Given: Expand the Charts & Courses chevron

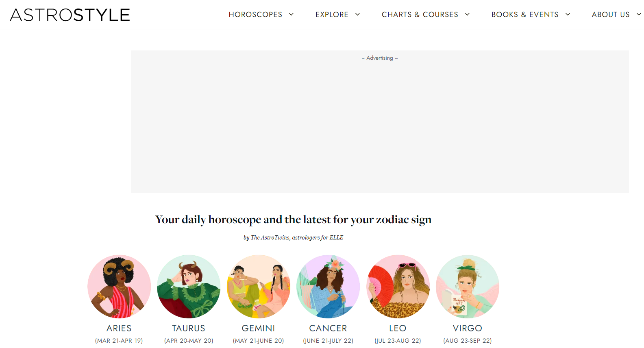Looking at the screenshot, I should 467,14.
